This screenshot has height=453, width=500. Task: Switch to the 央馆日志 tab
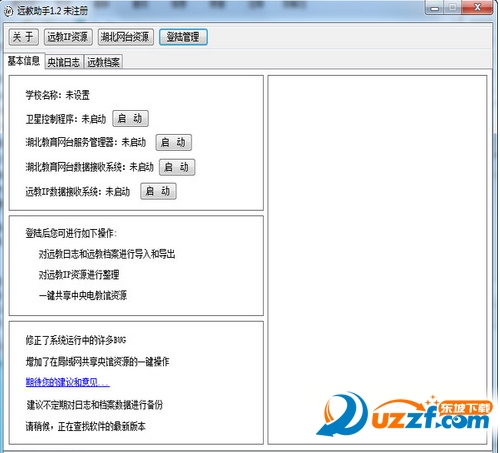(x=64, y=62)
